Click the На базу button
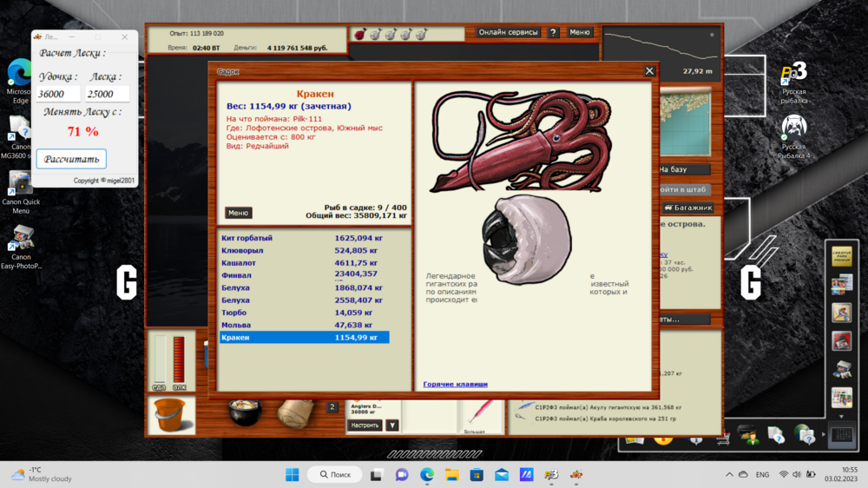Viewport: 868px width, 488px height. (x=684, y=169)
